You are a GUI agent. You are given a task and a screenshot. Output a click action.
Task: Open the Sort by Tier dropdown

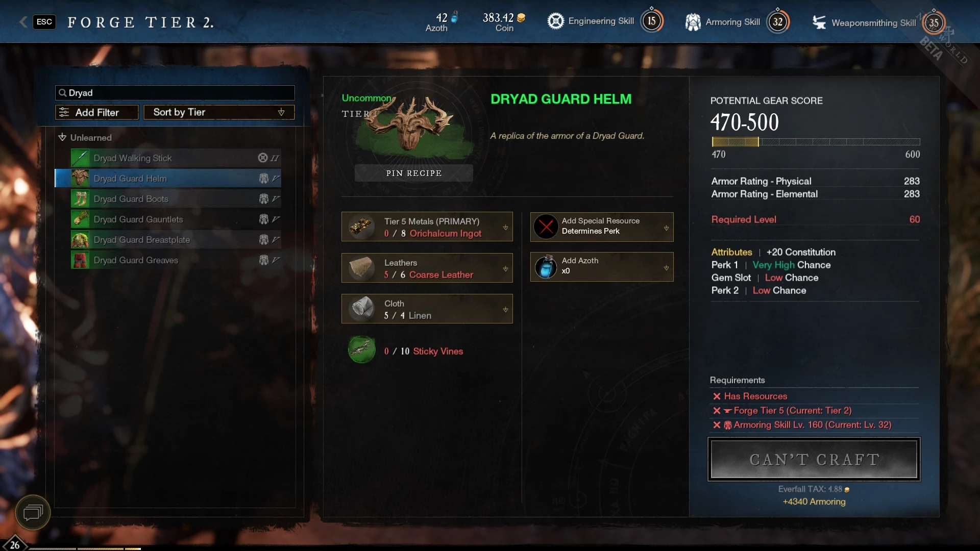click(219, 112)
